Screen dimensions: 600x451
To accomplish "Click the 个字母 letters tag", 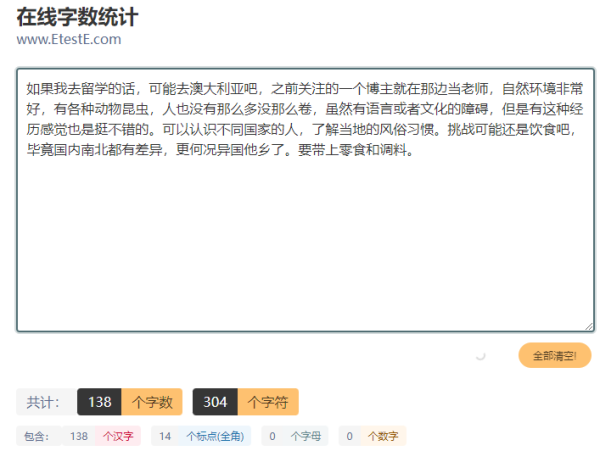I will (x=304, y=436).
